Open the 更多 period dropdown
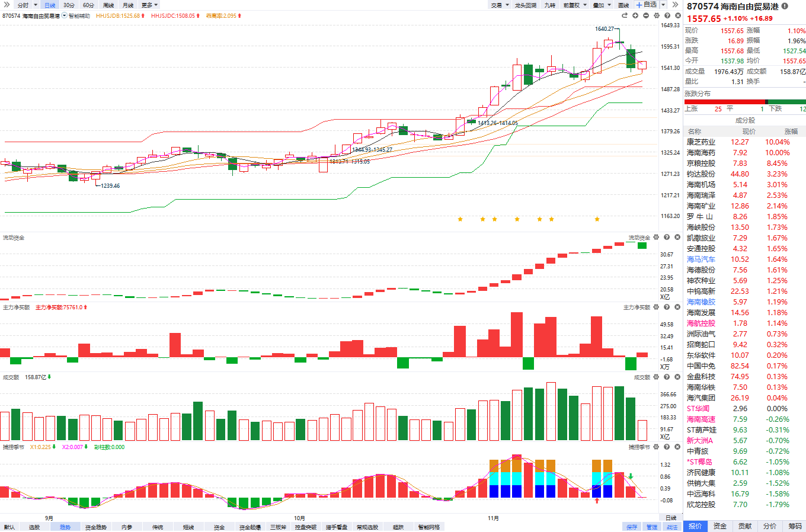 (149, 5)
